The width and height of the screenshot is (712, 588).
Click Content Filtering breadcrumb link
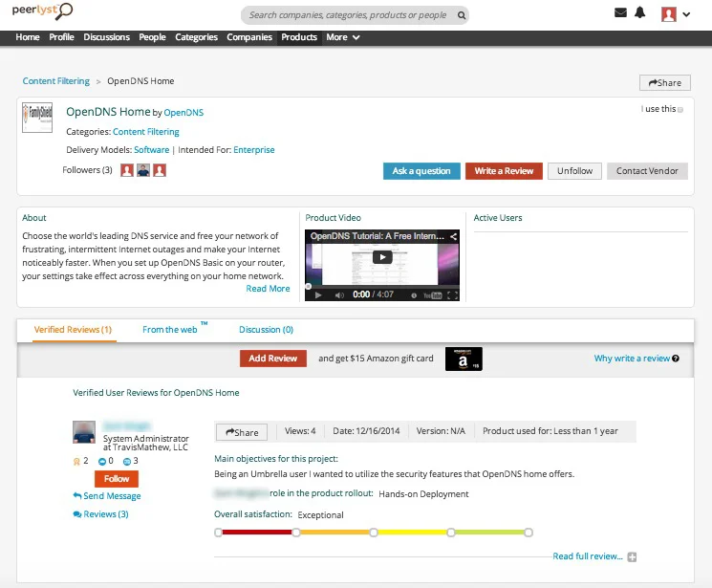click(56, 81)
